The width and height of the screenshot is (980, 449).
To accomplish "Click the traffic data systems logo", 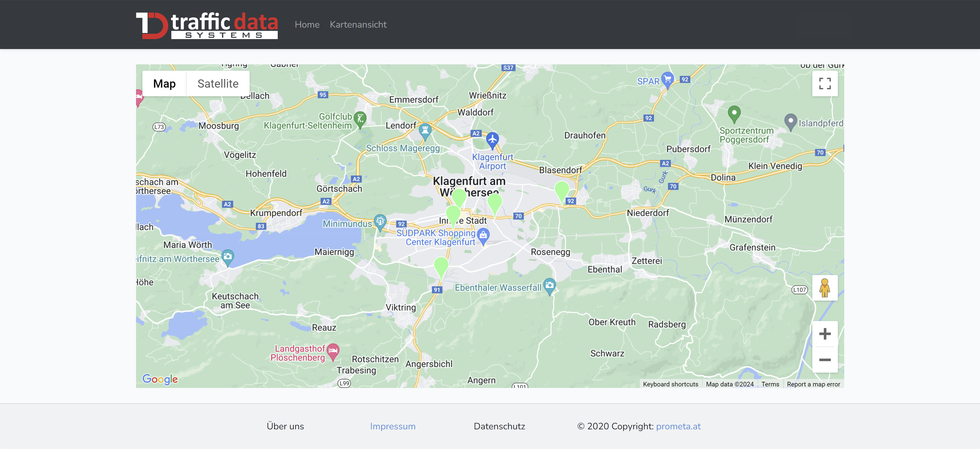I will pos(207,25).
